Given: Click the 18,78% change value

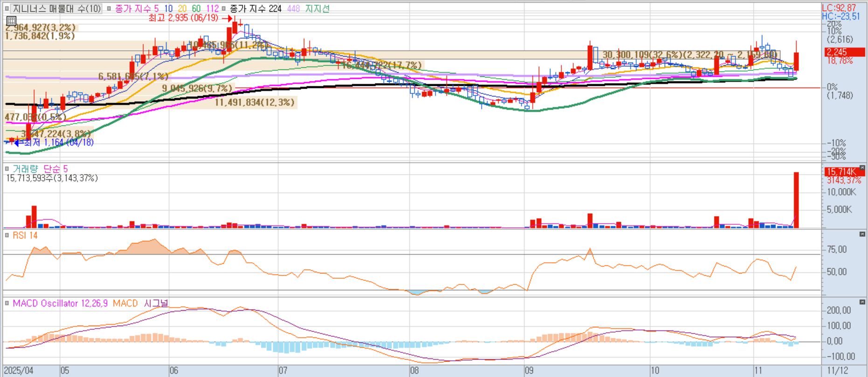Looking at the screenshot, I should click(840, 61).
